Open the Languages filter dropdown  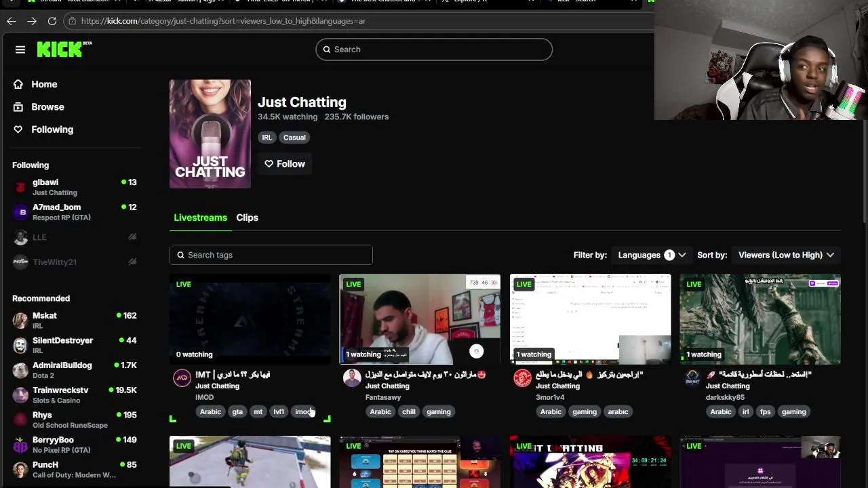coord(652,255)
